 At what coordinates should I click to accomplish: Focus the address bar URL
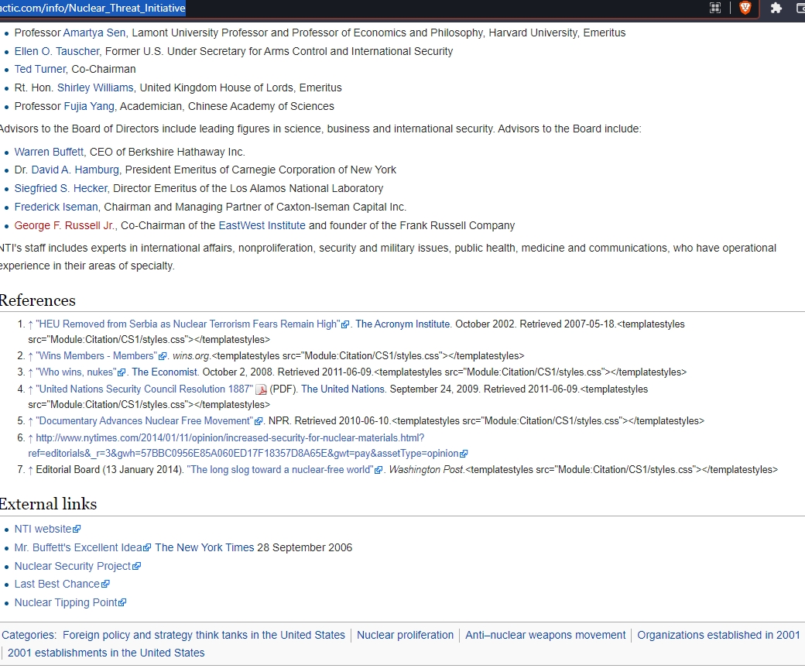(x=93, y=9)
